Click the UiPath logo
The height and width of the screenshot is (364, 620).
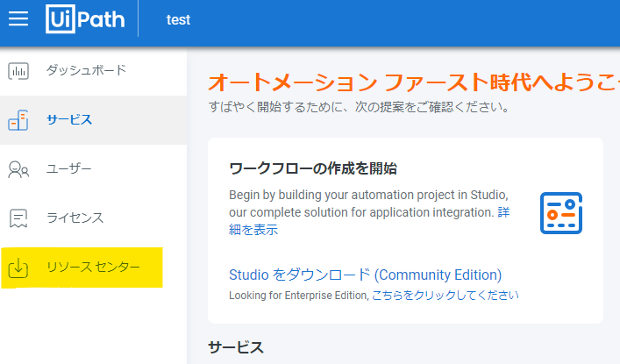click(85, 19)
